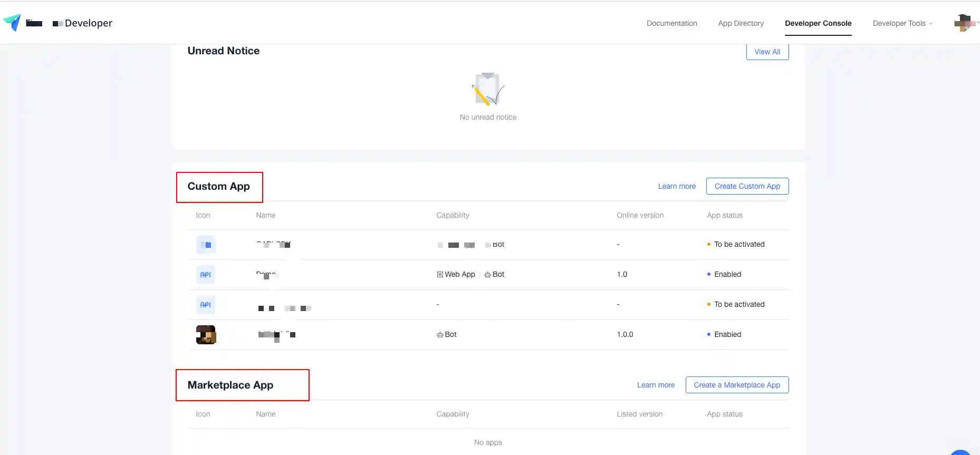The width and height of the screenshot is (980, 455).
Task: Click Create Custom App button
Action: [x=747, y=186]
